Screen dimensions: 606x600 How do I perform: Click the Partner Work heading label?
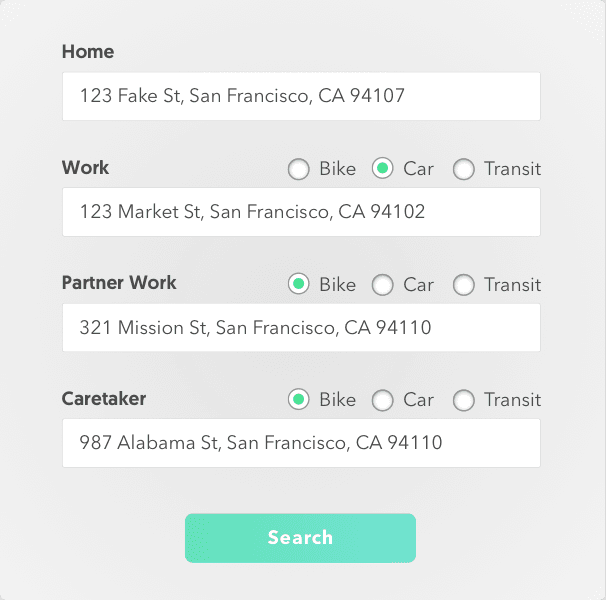[119, 283]
